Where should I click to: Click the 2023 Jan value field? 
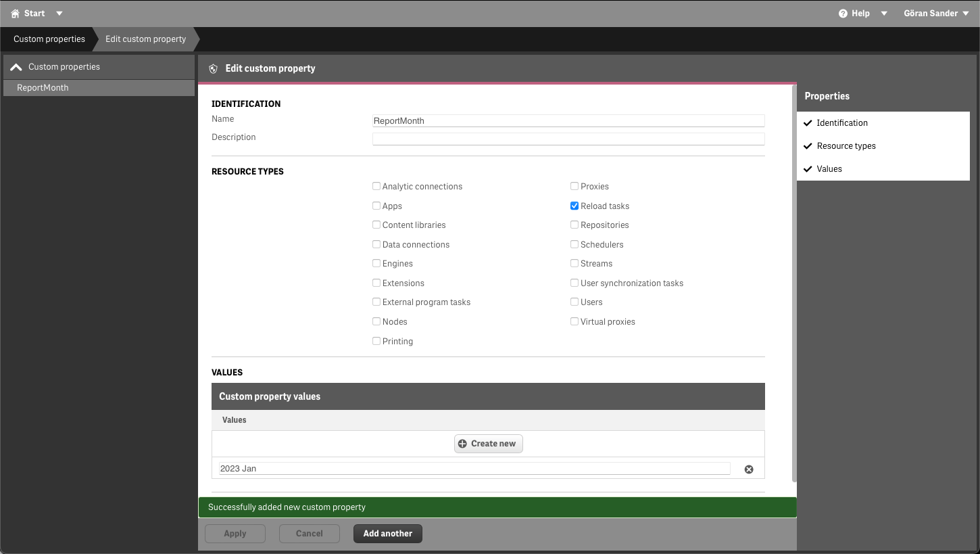474,469
